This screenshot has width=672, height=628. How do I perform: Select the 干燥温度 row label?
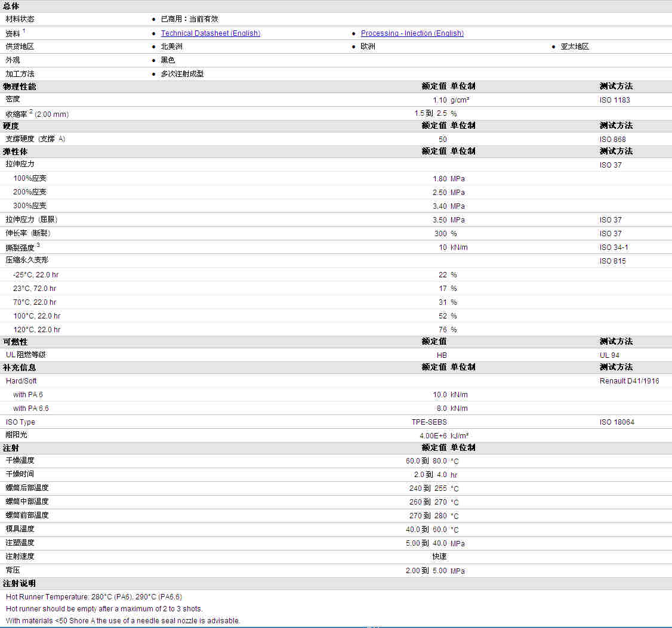tap(20, 460)
